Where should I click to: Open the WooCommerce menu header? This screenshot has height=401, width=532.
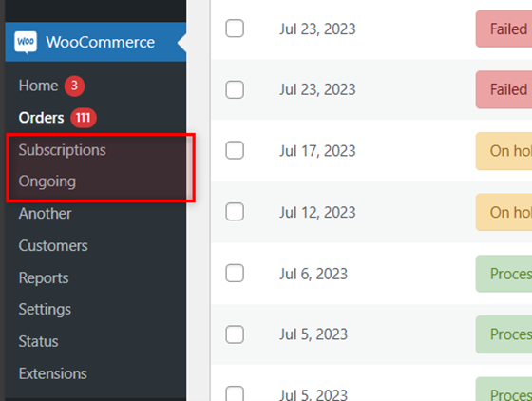coord(96,42)
